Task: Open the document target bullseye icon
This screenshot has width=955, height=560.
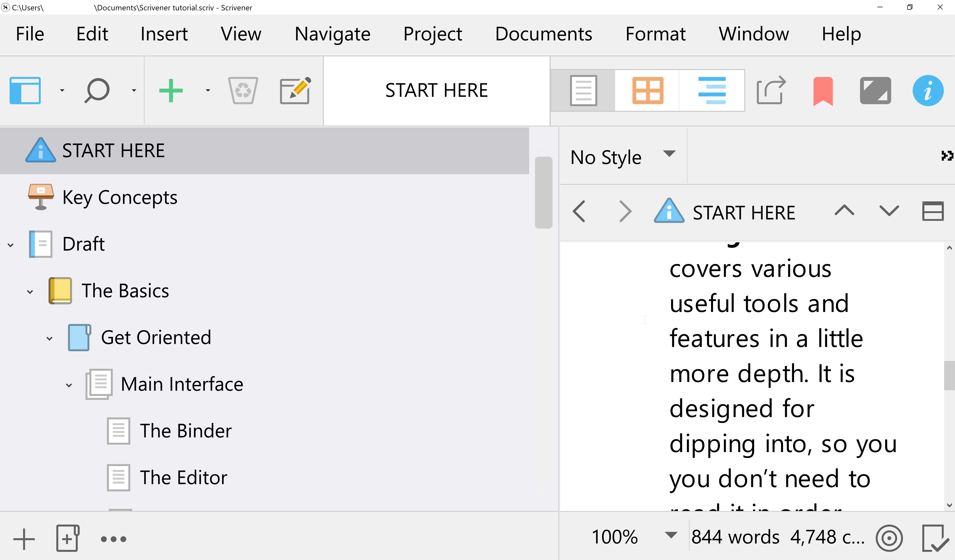Action: point(889,538)
